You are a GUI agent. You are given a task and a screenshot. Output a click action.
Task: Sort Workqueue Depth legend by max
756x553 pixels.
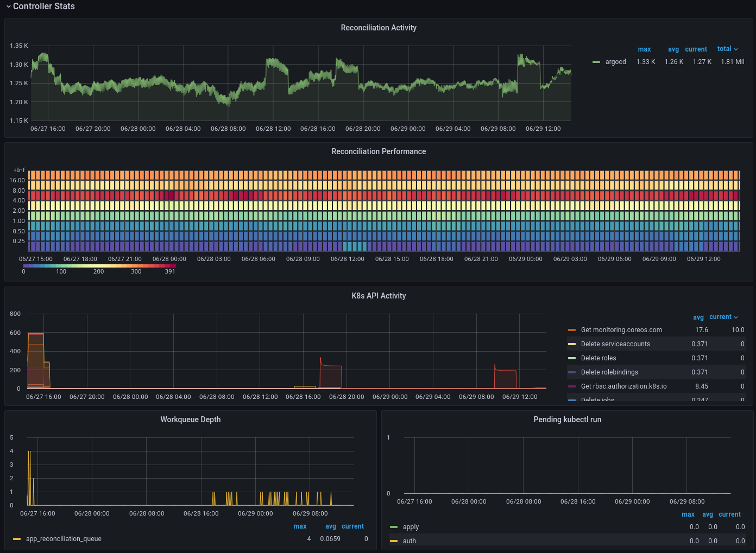(300, 526)
